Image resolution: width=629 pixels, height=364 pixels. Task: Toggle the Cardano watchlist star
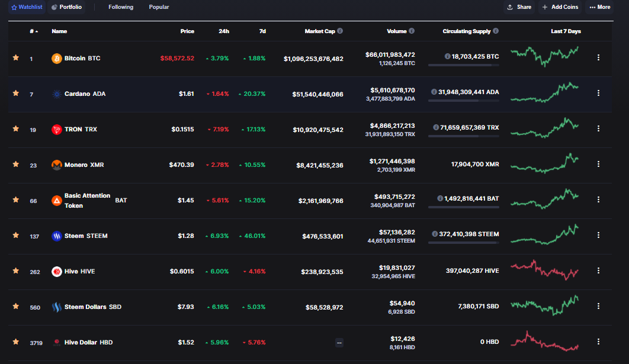(x=16, y=94)
